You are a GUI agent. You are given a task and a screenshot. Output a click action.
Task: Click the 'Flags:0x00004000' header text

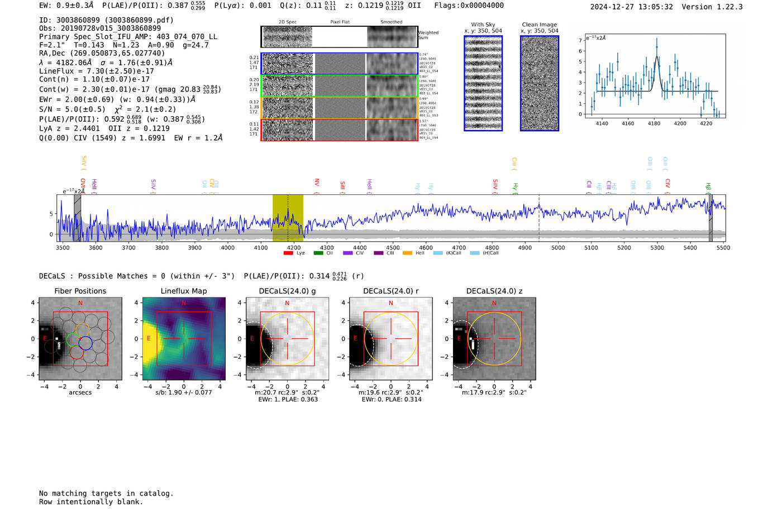point(469,6)
